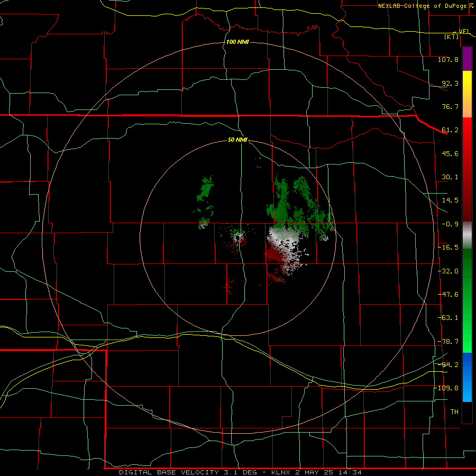Pick the dark TH segment of color bar
Screen dimensions: 476x476
point(467,412)
